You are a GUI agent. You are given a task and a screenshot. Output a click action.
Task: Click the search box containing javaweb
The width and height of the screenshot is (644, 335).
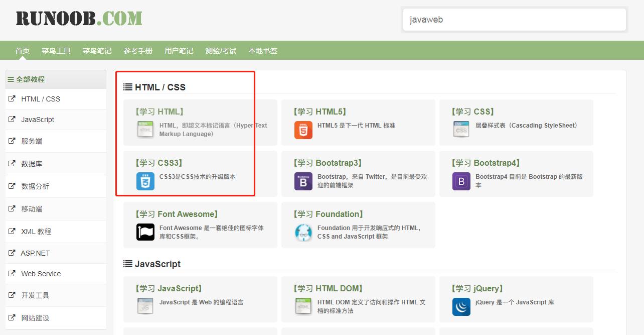pos(515,20)
